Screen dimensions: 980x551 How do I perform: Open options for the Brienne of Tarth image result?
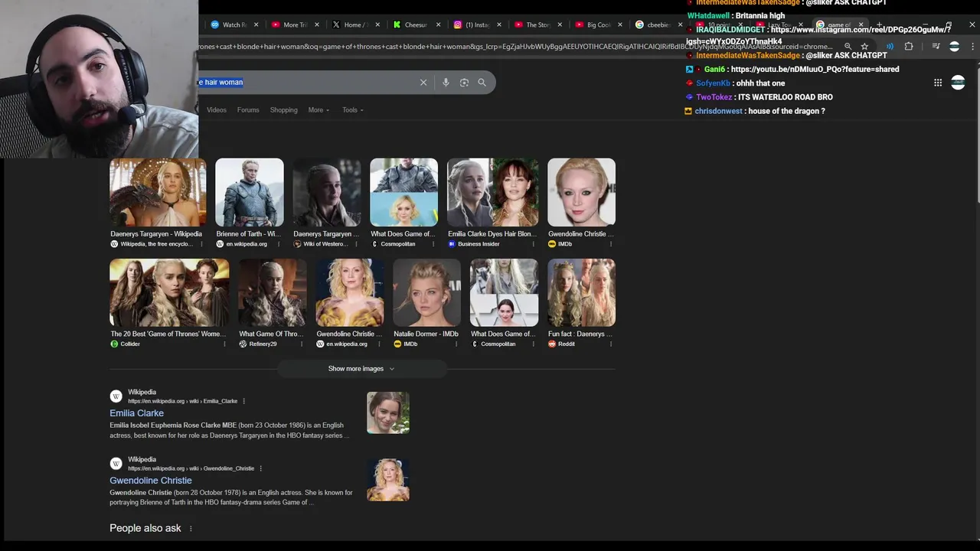[x=279, y=244]
